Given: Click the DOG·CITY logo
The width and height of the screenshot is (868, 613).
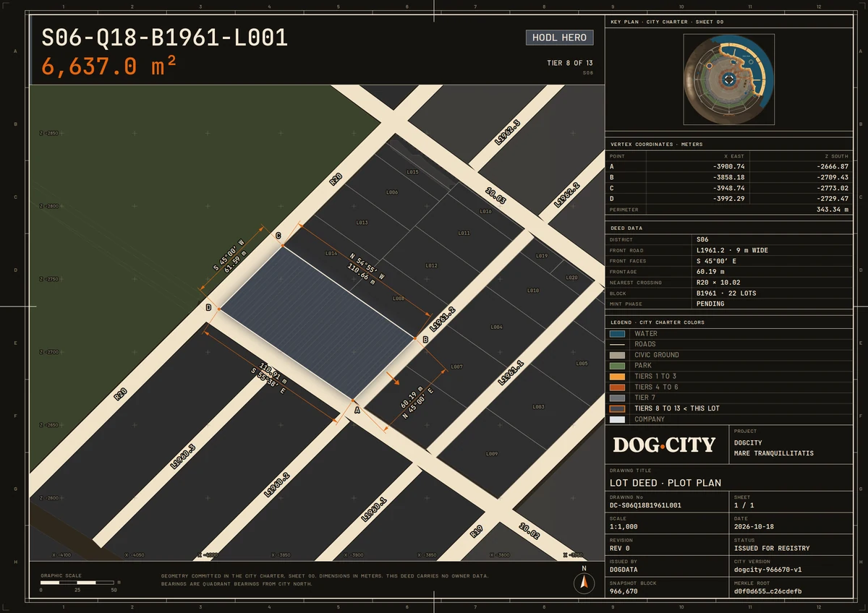Looking at the screenshot, I should point(664,445).
